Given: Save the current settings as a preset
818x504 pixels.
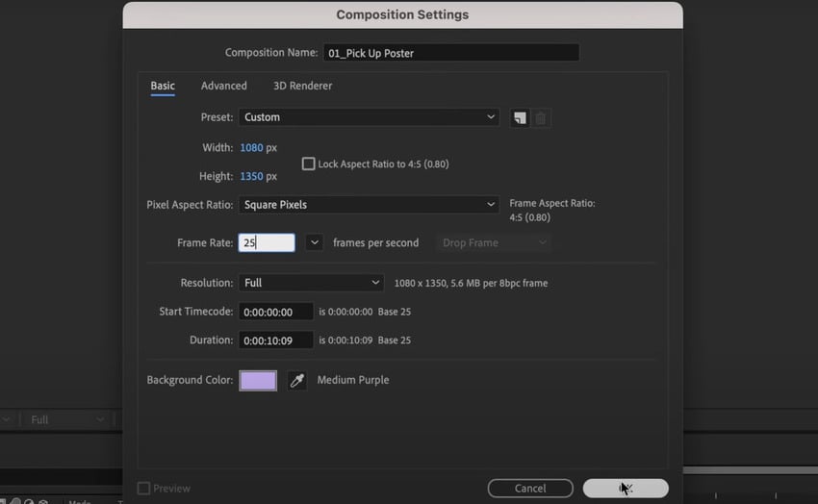Looking at the screenshot, I should [x=520, y=117].
